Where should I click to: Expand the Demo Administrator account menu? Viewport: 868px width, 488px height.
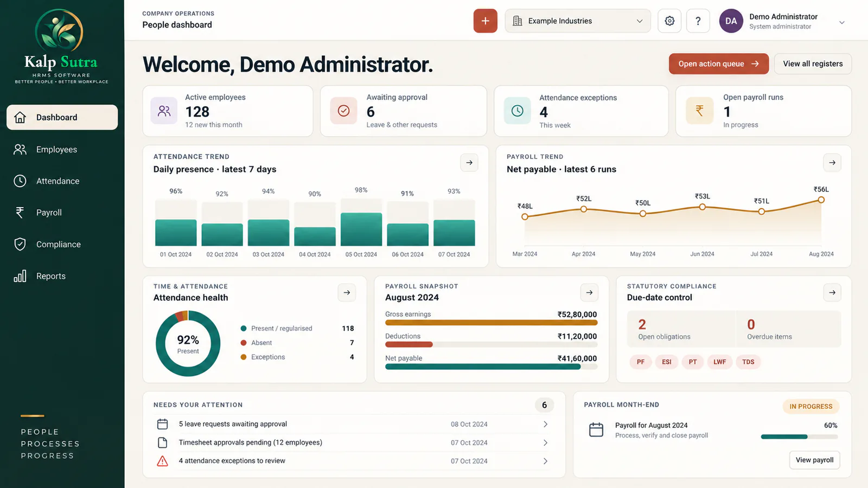pyautogui.click(x=842, y=22)
